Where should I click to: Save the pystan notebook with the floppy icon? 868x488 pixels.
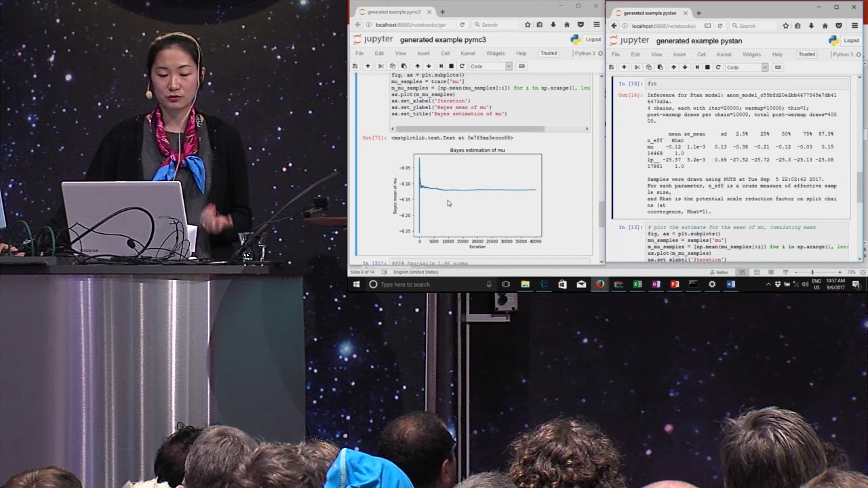pyautogui.click(x=611, y=67)
